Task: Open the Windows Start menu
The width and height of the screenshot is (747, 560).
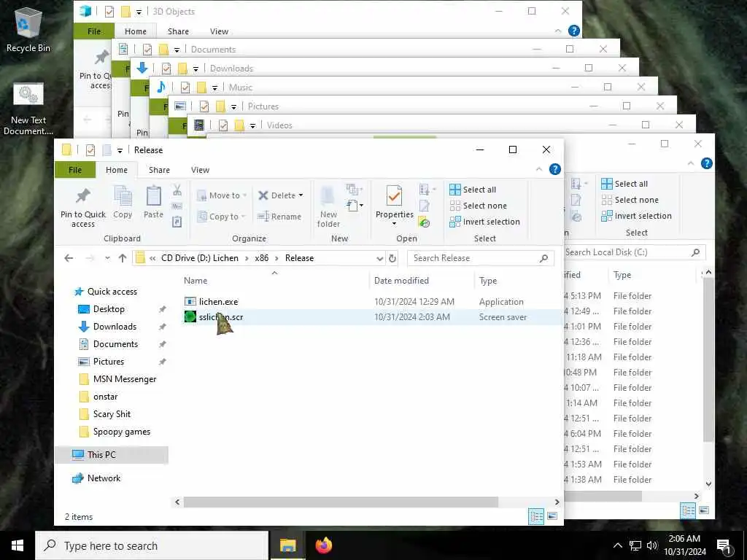Action: [18, 545]
